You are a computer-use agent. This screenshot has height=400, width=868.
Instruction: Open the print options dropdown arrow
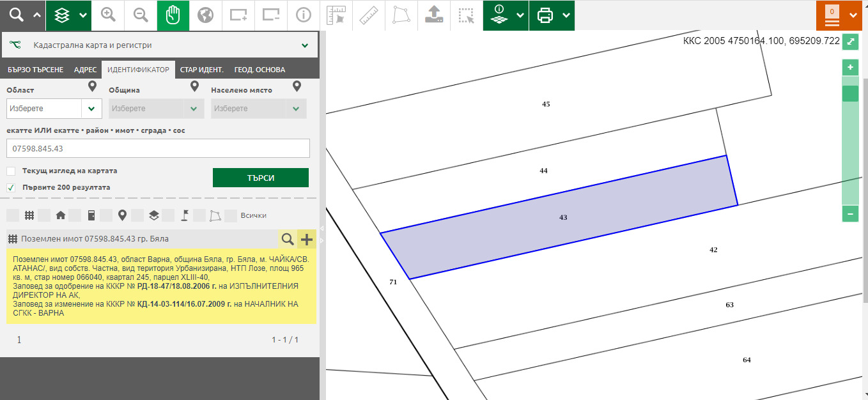point(566,15)
